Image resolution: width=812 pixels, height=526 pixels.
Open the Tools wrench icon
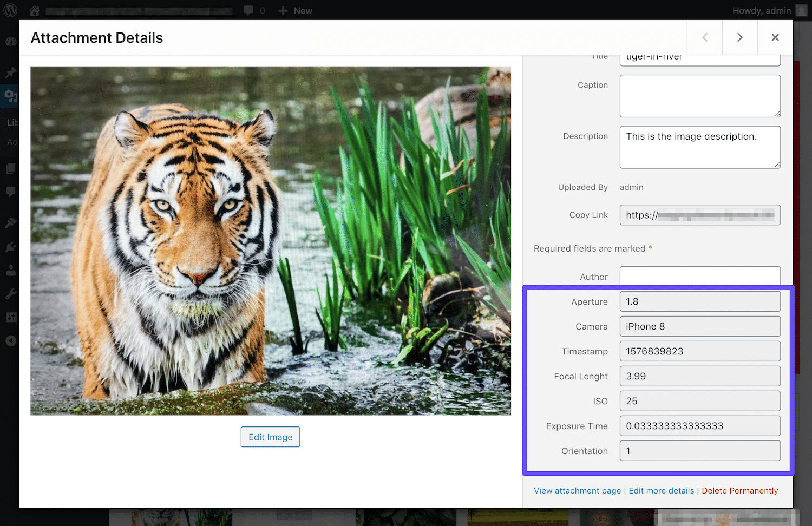tap(10, 293)
